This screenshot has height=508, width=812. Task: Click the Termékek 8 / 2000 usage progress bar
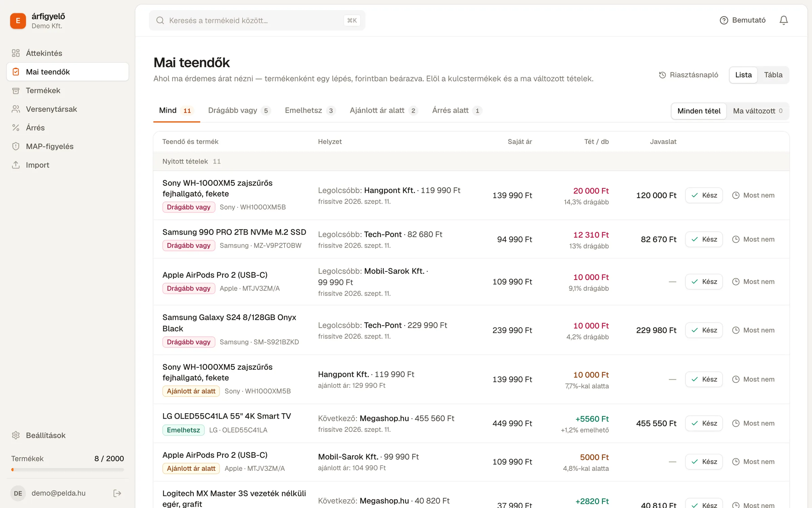67,470
